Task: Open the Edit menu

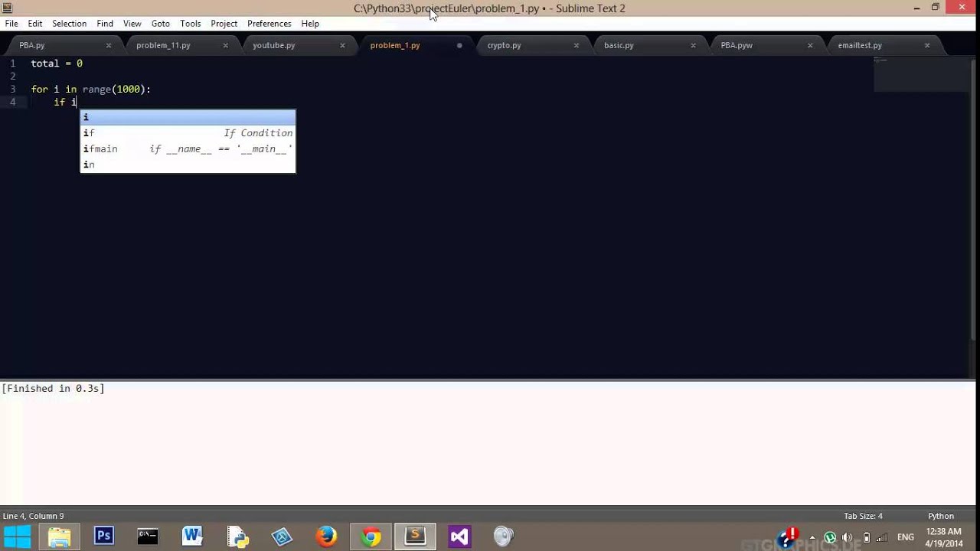Action: click(35, 24)
